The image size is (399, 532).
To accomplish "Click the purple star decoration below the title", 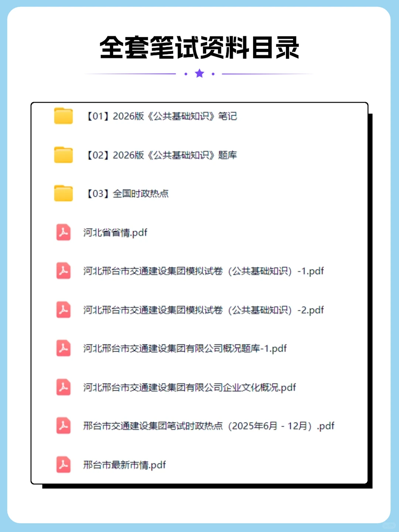I will pyautogui.click(x=199, y=74).
